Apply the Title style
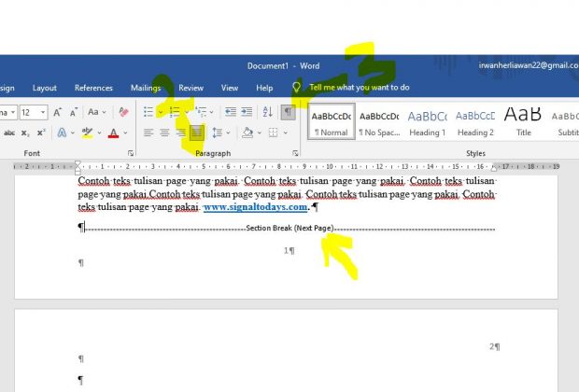This screenshot has width=579, height=392. tap(523, 122)
